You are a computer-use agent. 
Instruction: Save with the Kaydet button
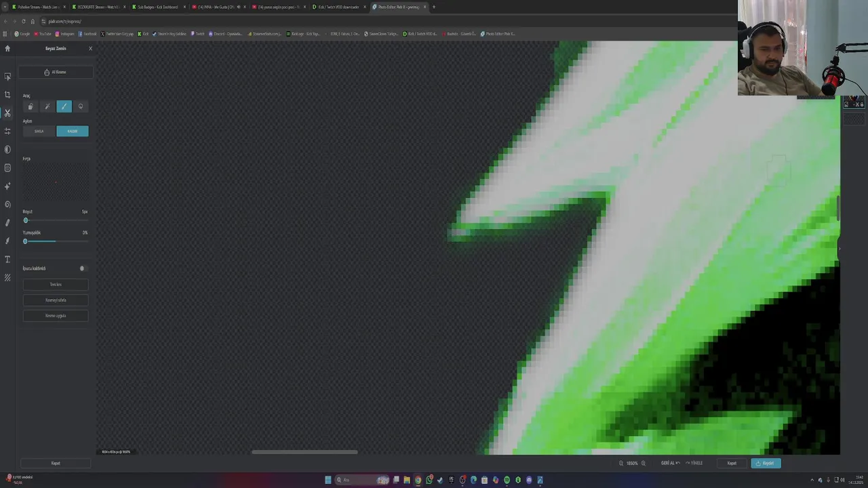[x=766, y=464]
